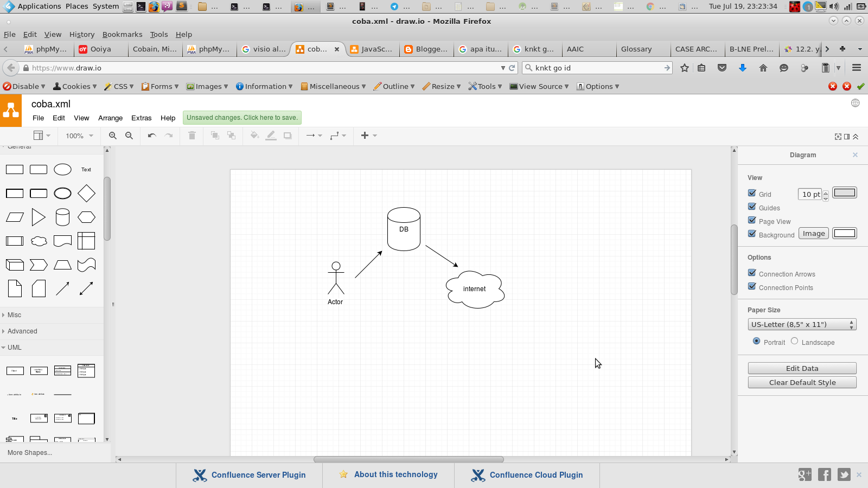Click the Edit Data button

[802, 368]
